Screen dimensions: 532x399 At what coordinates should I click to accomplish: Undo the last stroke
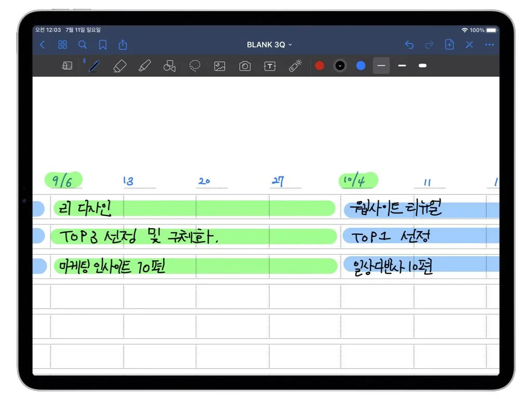[409, 45]
